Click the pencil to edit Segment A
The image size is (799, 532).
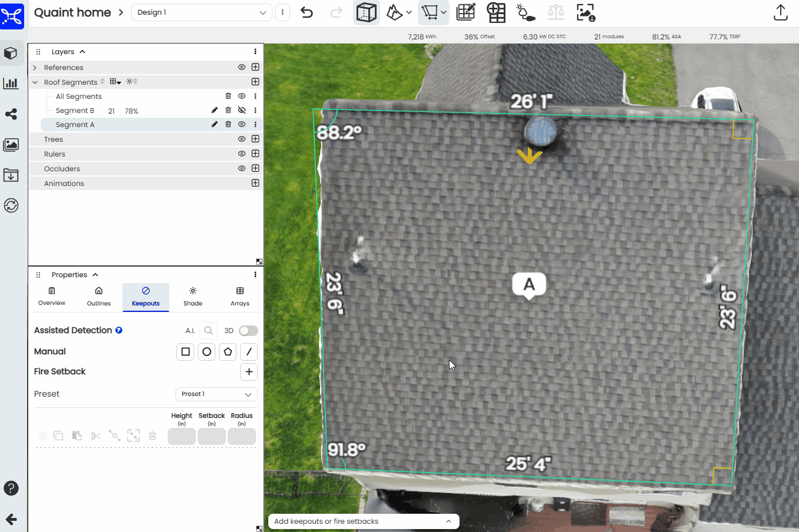[215, 124]
